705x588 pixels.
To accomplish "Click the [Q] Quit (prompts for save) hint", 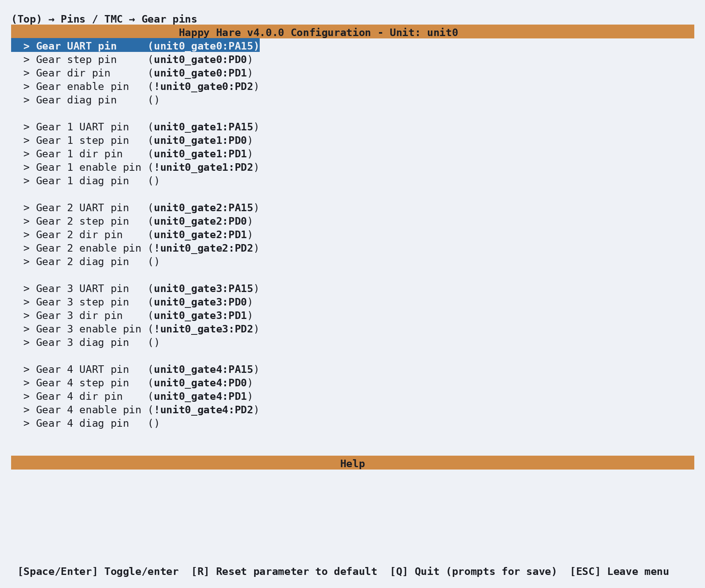I will pyautogui.click(x=473, y=571).
